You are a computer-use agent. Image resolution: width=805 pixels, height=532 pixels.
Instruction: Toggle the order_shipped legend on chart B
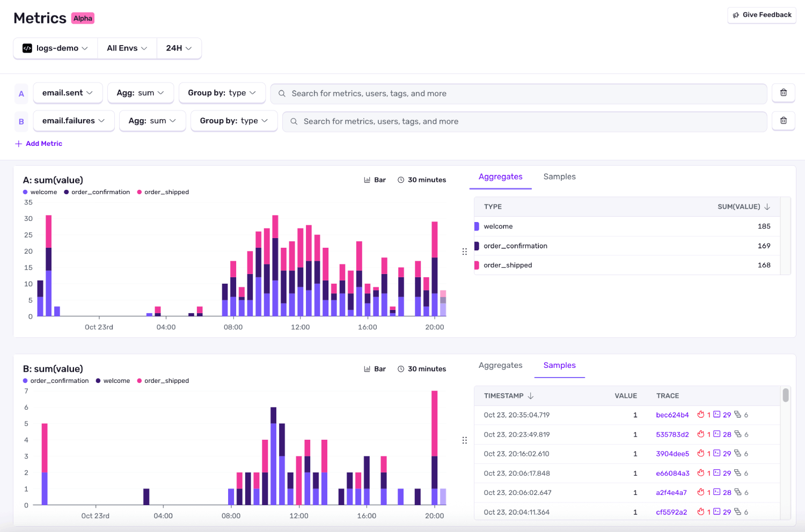[x=163, y=381]
